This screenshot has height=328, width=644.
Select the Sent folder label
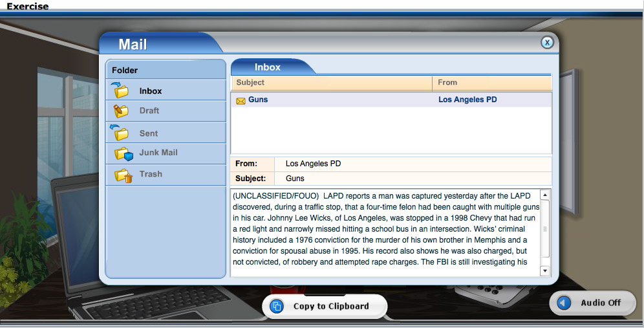coord(148,133)
